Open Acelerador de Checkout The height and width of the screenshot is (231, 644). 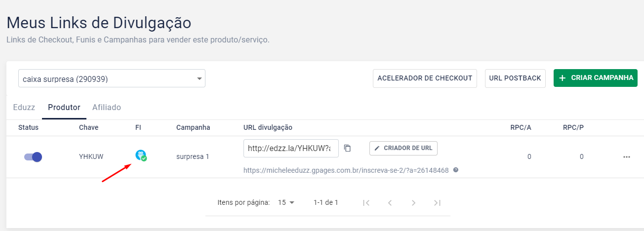(425, 78)
